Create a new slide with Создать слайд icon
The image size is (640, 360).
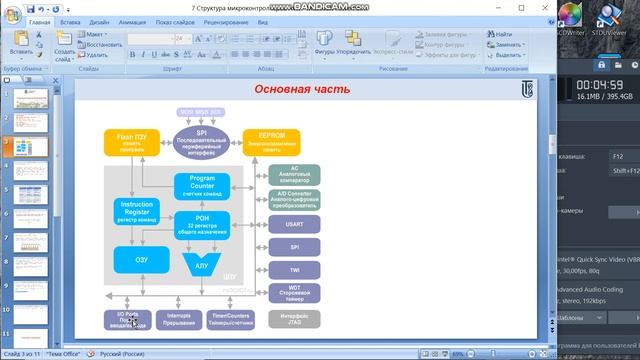(64, 39)
